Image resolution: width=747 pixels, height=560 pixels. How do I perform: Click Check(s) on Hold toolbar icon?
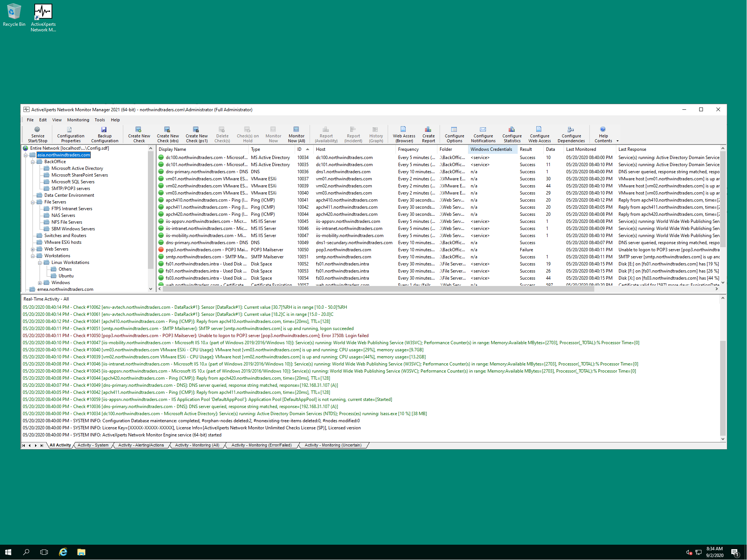248,134
